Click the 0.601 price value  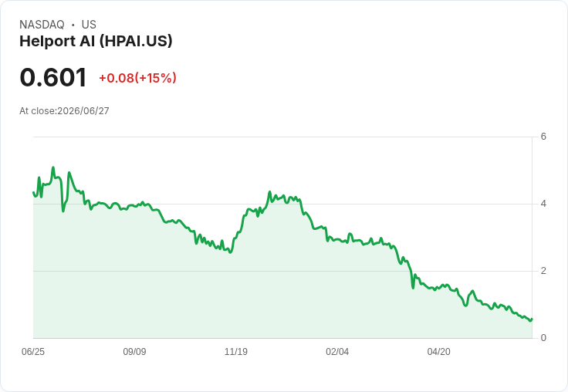click(x=53, y=77)
